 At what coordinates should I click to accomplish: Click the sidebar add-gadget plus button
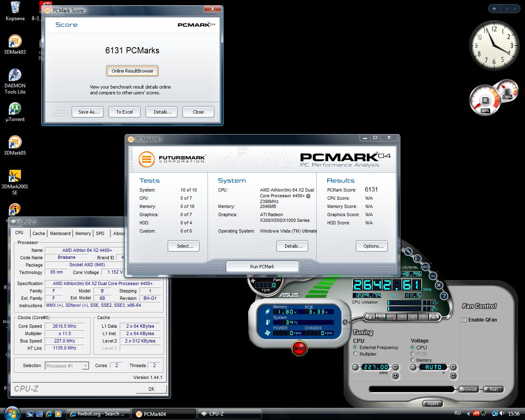pos(494,8)
